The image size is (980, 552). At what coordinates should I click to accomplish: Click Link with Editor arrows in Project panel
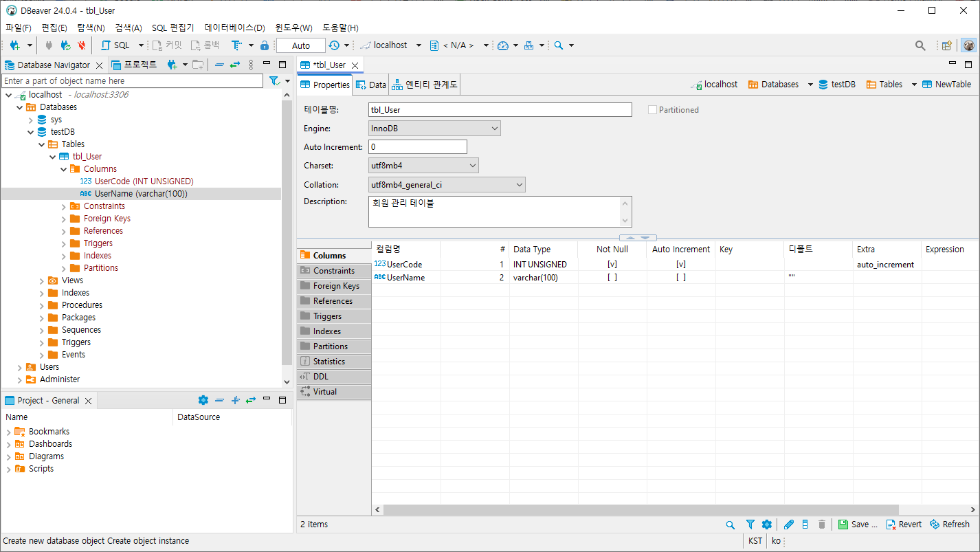point(251,400)
